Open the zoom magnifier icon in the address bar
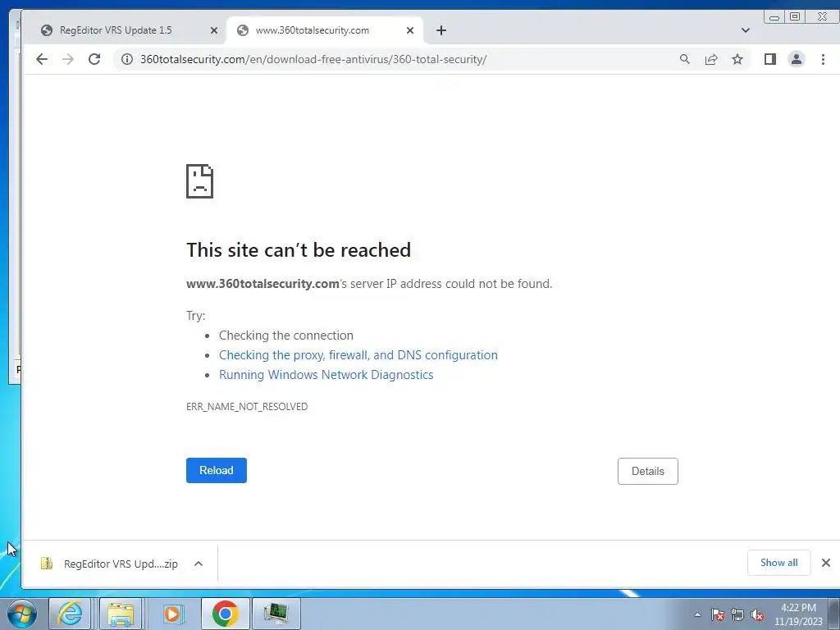This screenshot has width=840, height=630. 685,59
